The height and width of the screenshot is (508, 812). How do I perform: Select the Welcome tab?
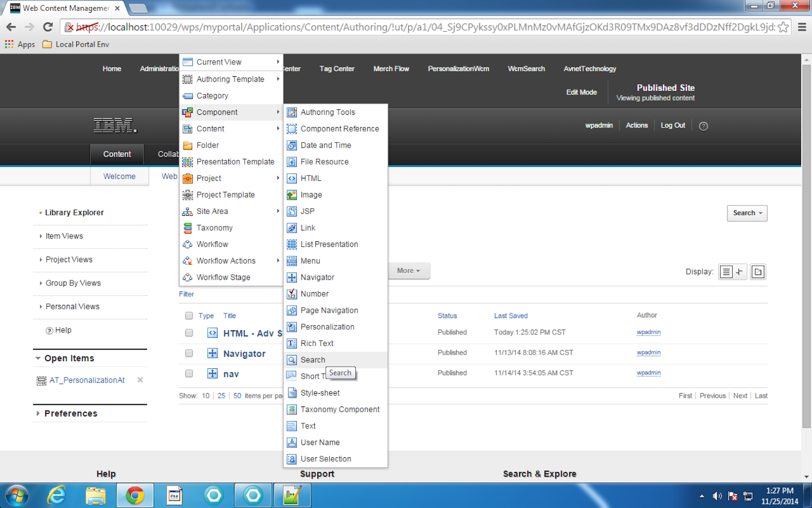(x=120, y=176)
